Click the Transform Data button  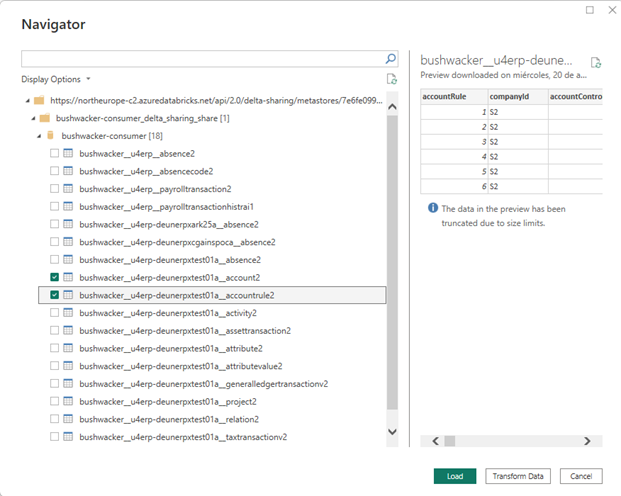click(518, 476)
